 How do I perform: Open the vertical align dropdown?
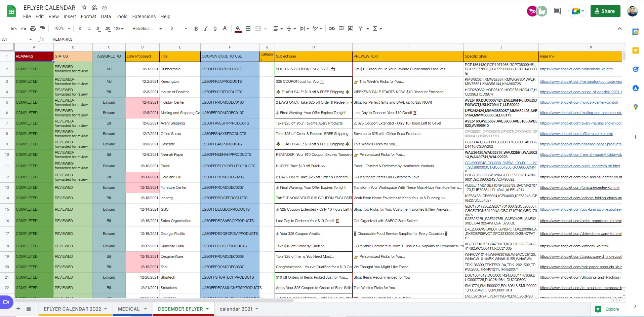[291, 29]
